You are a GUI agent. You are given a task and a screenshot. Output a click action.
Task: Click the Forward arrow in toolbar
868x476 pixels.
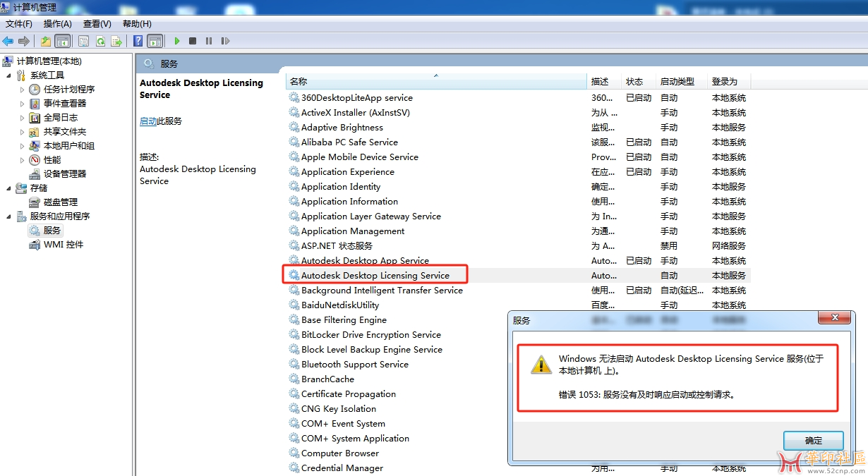coord(24,42)
